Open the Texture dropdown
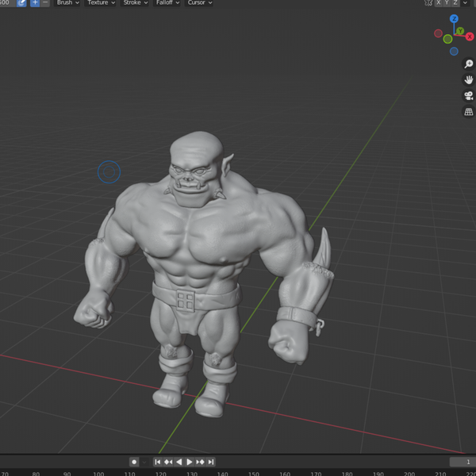Screen dimensions: 476x476 (101, 3)
